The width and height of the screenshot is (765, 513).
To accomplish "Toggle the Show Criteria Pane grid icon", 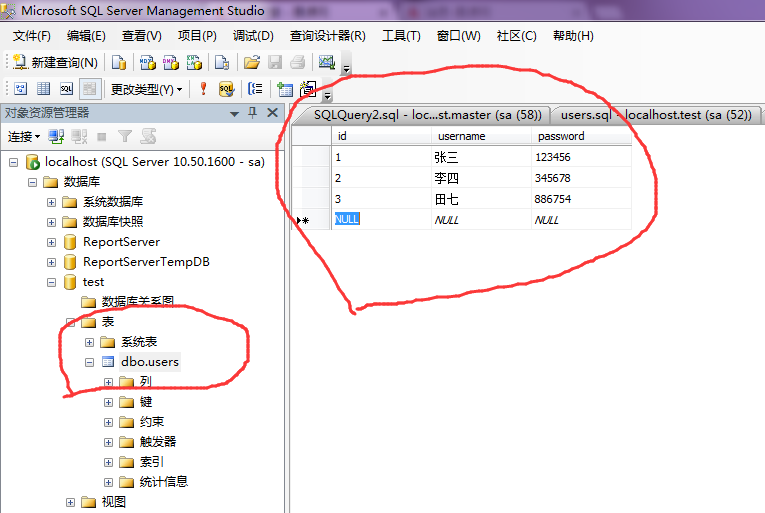I will (43, 89).
